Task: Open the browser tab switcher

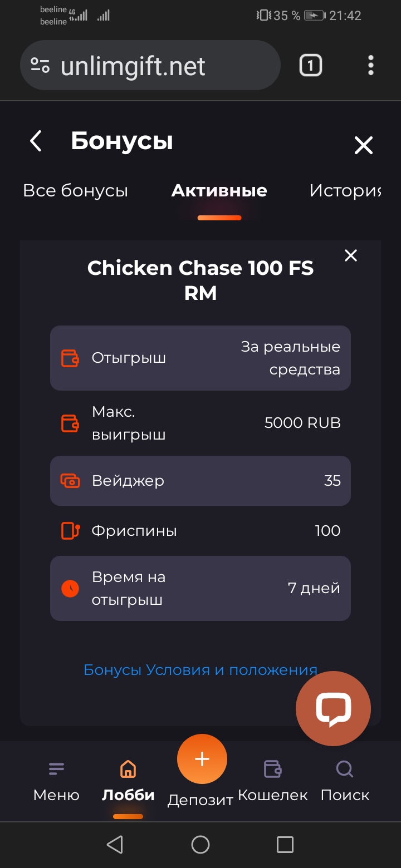Action: (x=310, y=66)
